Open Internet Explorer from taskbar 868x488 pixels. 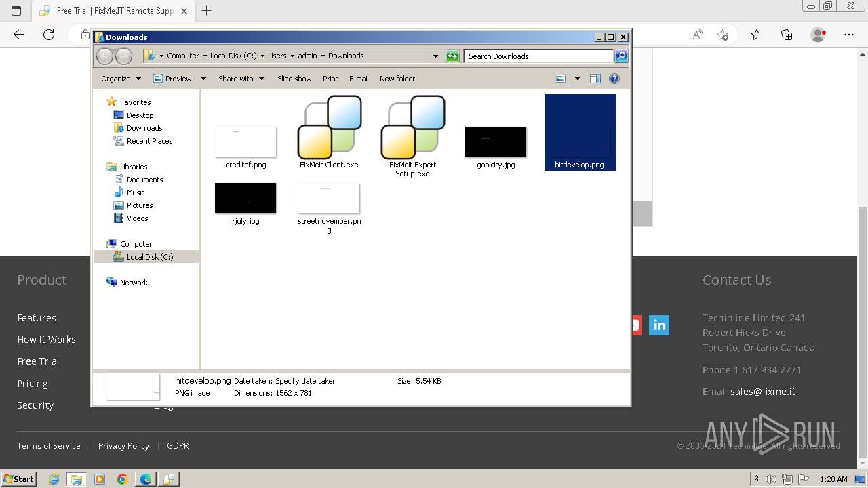point(54,479)
